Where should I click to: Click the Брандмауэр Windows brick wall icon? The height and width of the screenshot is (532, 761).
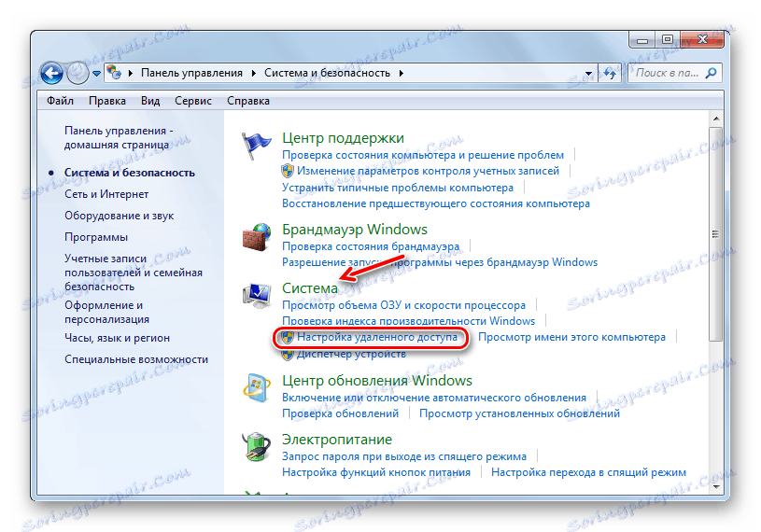tap(257, 237)
